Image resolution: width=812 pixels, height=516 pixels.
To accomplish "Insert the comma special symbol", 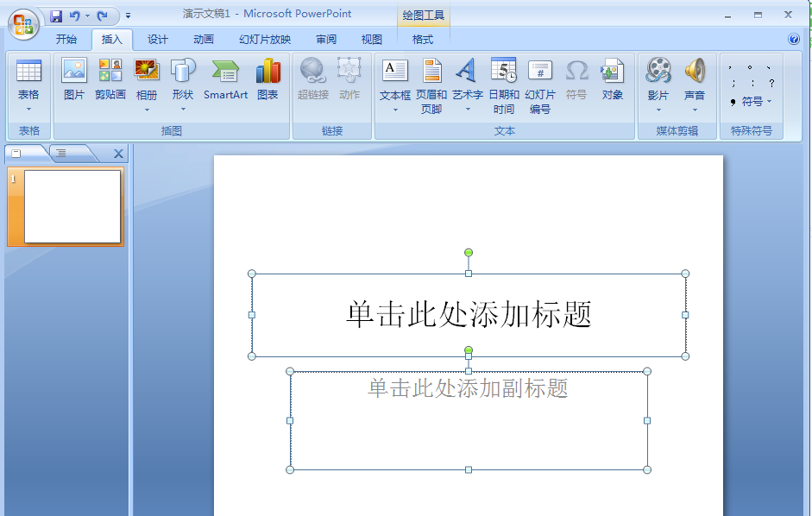I will (x=730, y=68).
